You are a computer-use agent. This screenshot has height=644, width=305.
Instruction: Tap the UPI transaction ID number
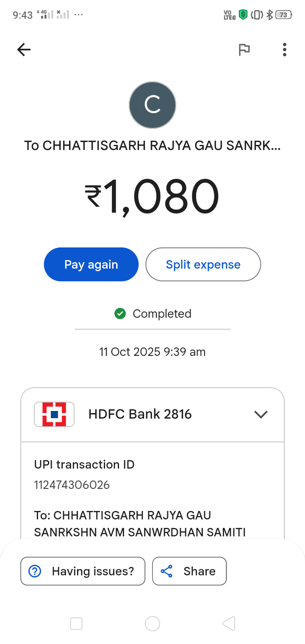click(72, 485)
